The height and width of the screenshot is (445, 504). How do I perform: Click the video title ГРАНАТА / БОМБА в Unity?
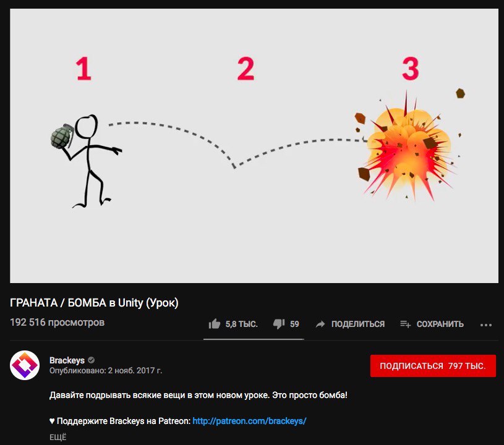[x=94, y=303]
